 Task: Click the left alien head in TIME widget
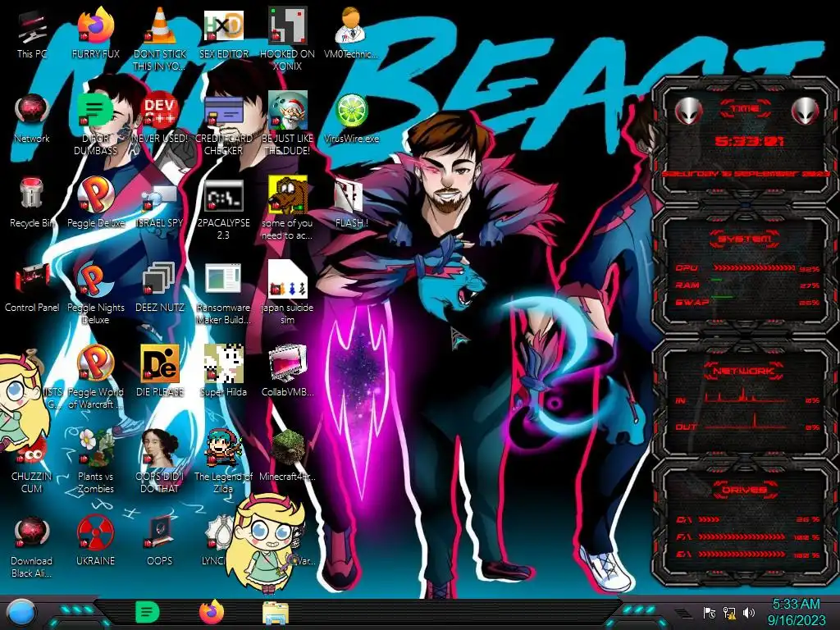coord(688,111)
